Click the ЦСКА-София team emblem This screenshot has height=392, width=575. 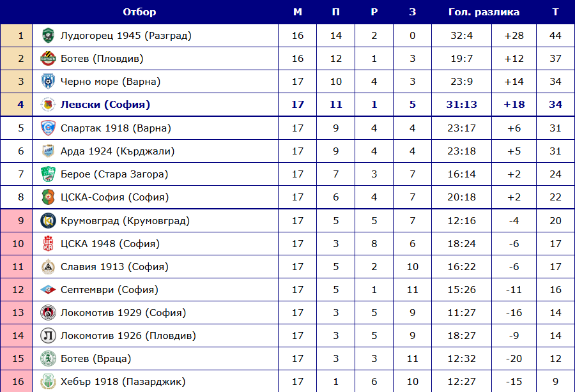48,197
